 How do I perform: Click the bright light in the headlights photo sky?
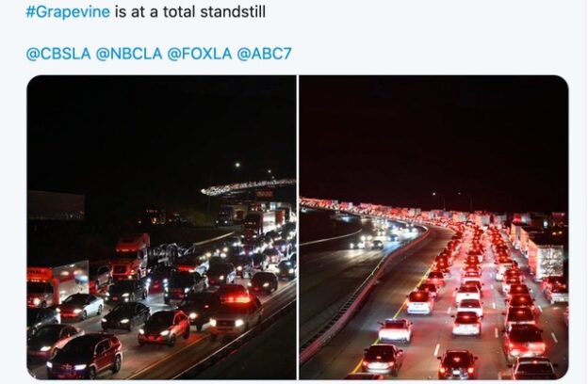click(x=237, y=165)
